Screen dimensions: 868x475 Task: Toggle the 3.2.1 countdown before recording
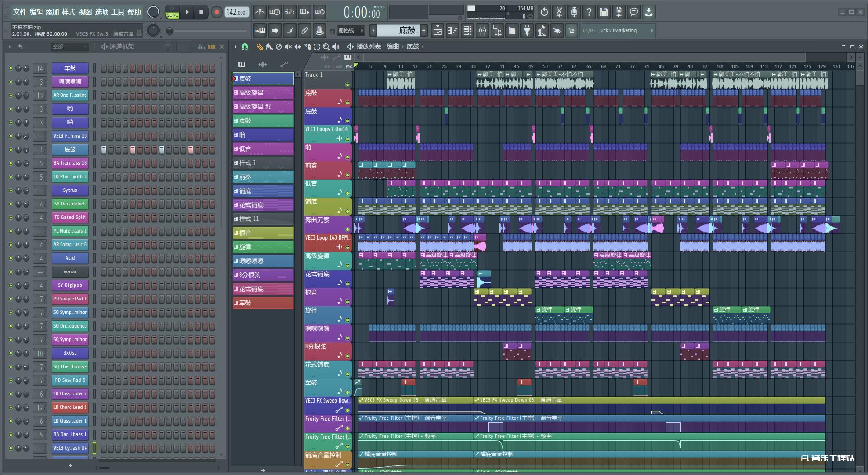click(290, 12)
